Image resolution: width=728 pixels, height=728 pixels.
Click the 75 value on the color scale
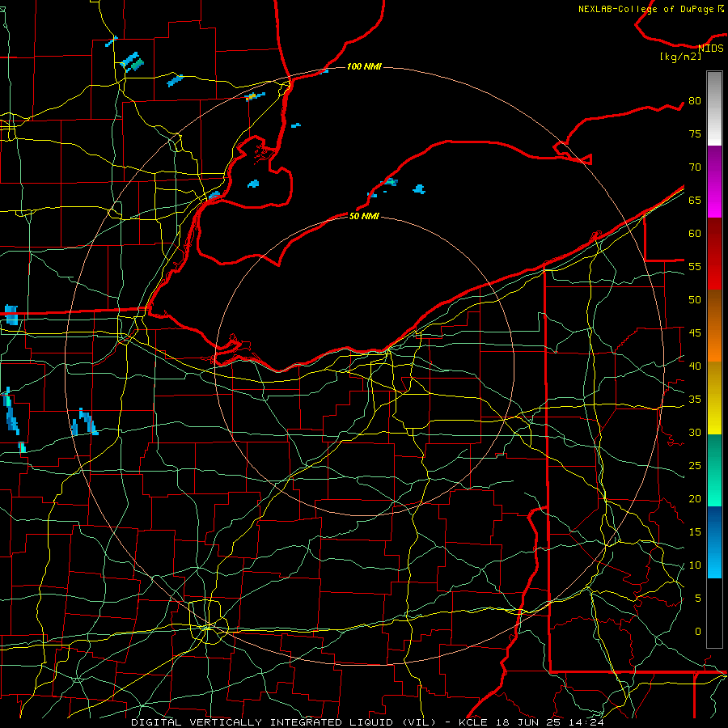pyautogui.click(x=695, y=134)
